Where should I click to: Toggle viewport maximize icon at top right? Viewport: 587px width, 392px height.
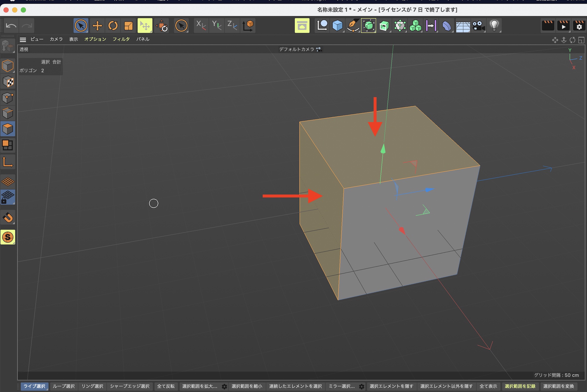(x=581, y=40)
